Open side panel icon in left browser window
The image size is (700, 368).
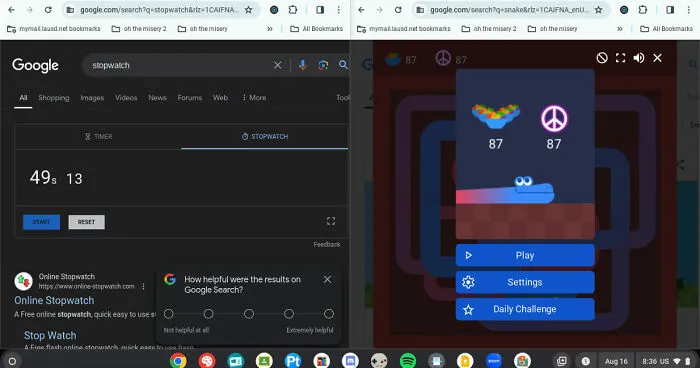(x=320, y=9)
